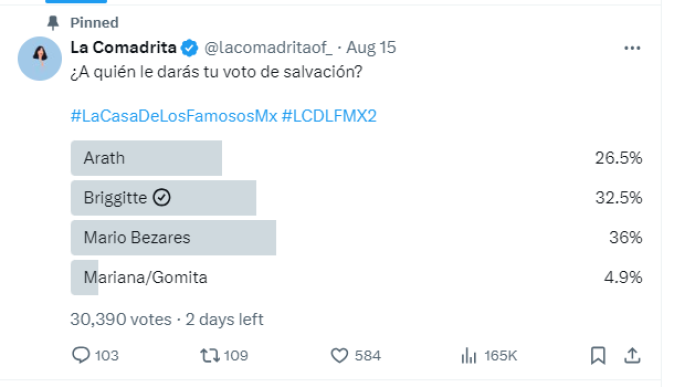The height and width of the screenshot is (387, 674).
Task: Click the 30,390 votes count text
Action: 121,319
